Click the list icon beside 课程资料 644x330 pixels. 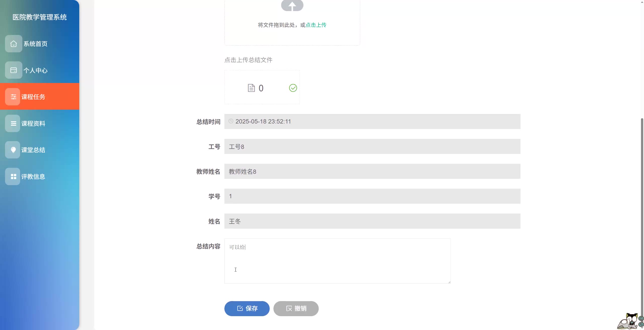[13, 123]
